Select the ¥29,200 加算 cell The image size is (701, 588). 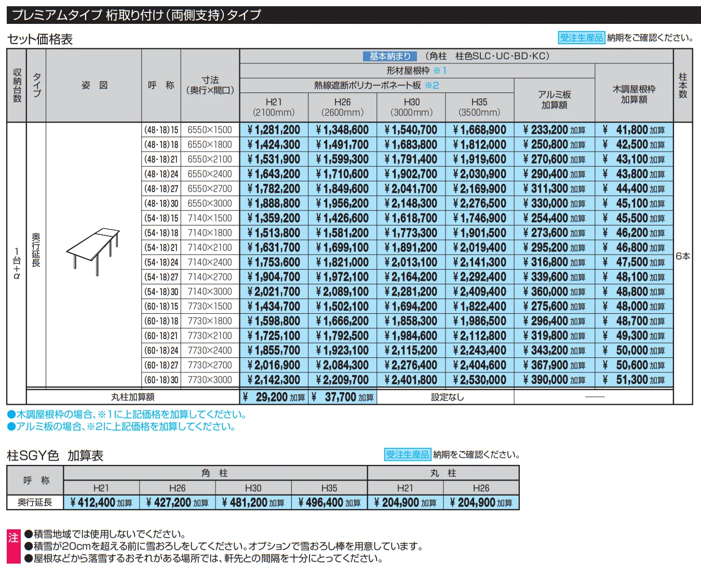click(274, 397)
